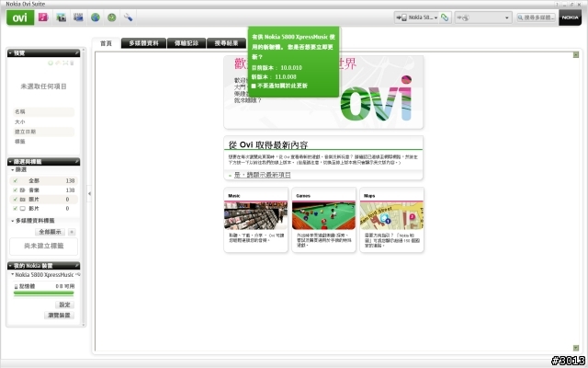Viewport: 588px width, 368px height.
Task: Collapse the Nokia 5800 XpressMusic device entry
Action: point(12,274)
